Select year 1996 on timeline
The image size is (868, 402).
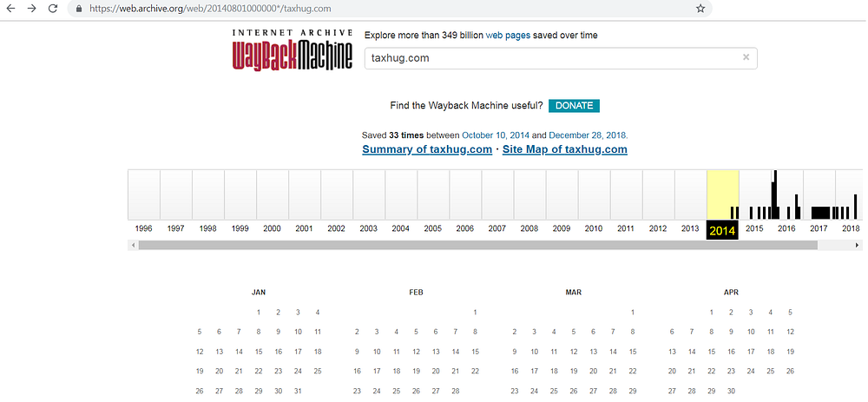(x=143, y=228)
